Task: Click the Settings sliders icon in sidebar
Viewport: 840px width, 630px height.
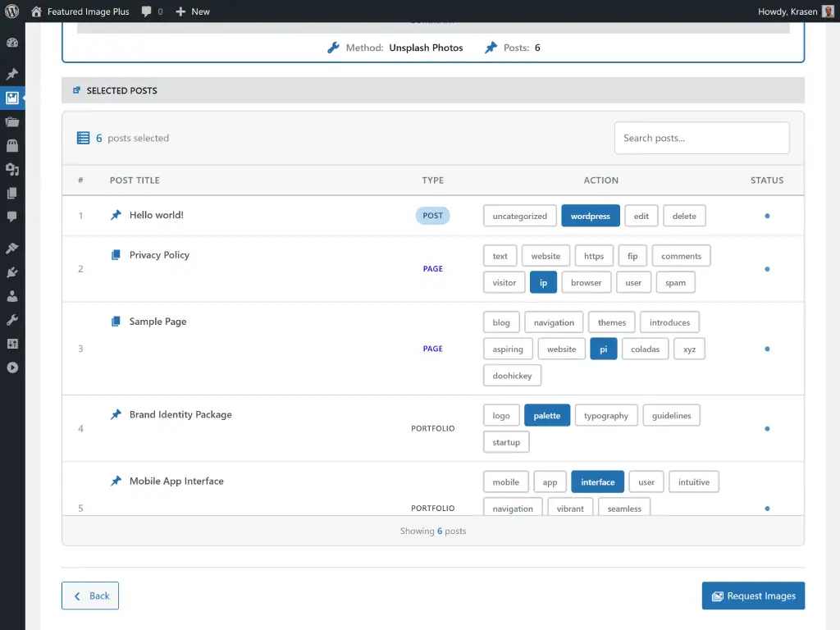Action: click(12, 343)
